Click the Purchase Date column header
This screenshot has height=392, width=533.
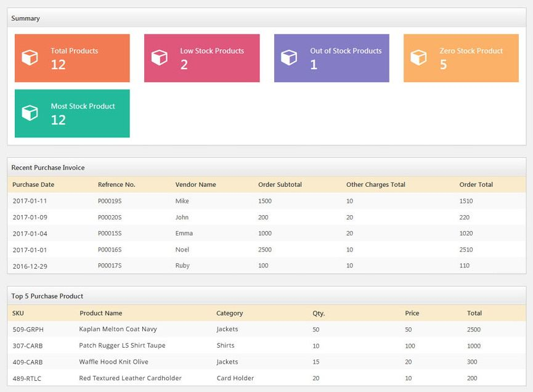pyautogui.click(x=33, y=184)
